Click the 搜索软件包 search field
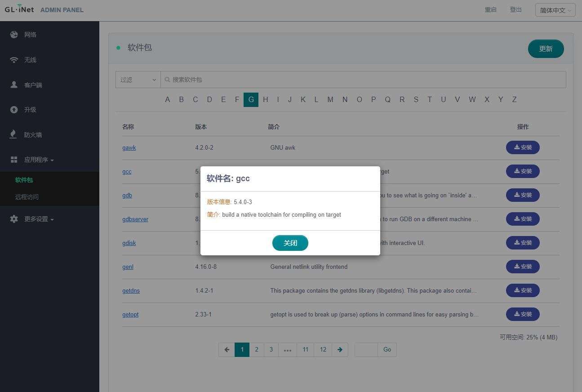Image resolution: width=582 pixels, height=392 pixels. [x=364, y=80]
